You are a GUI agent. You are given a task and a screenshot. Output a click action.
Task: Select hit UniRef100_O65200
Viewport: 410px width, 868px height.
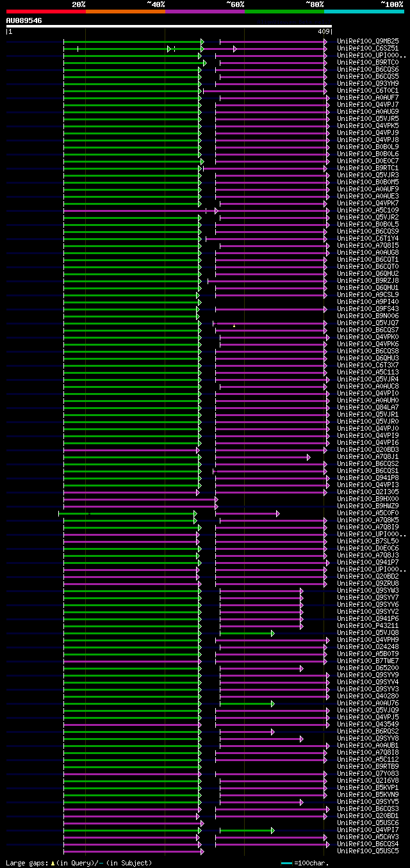tap(368, 668)
